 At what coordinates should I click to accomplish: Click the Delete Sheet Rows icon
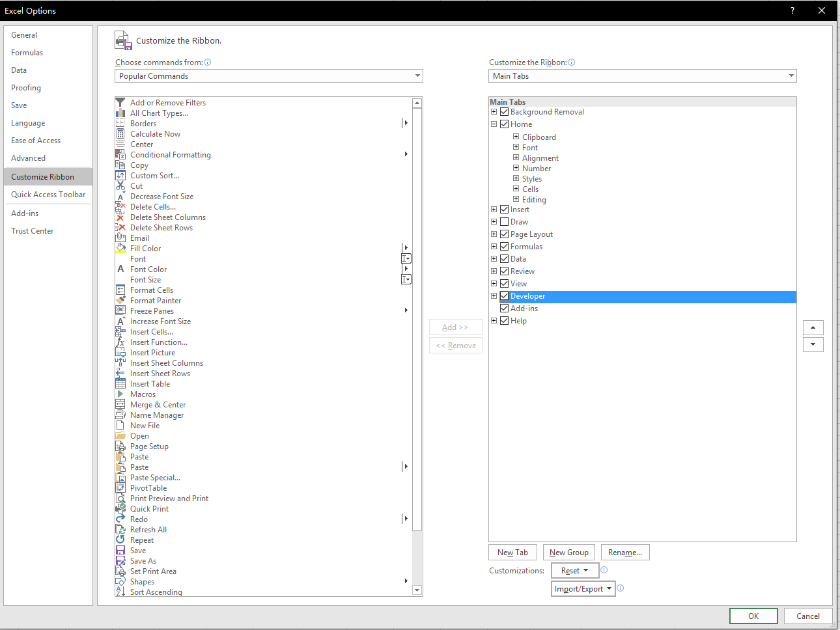click(x=120, y=228)
